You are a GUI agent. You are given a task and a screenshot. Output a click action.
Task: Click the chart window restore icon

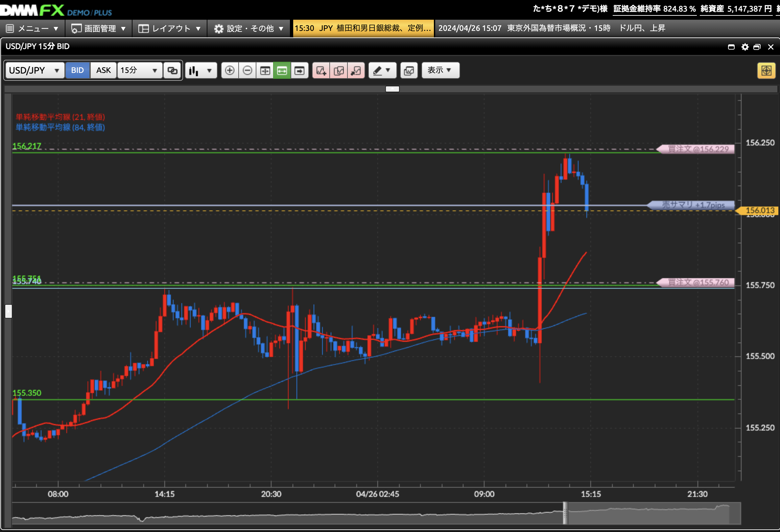coord(757,47)
